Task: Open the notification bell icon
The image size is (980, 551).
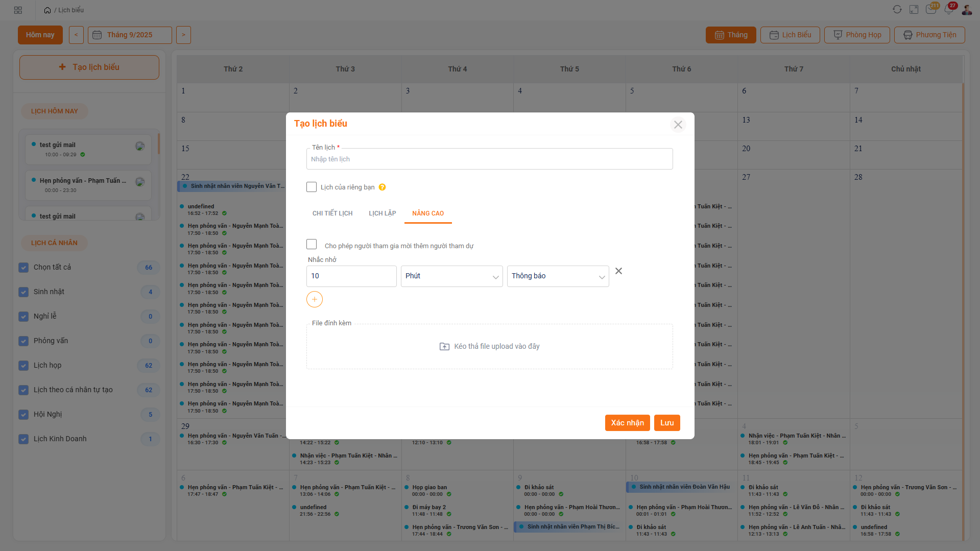Action: [x=948, y=10]
